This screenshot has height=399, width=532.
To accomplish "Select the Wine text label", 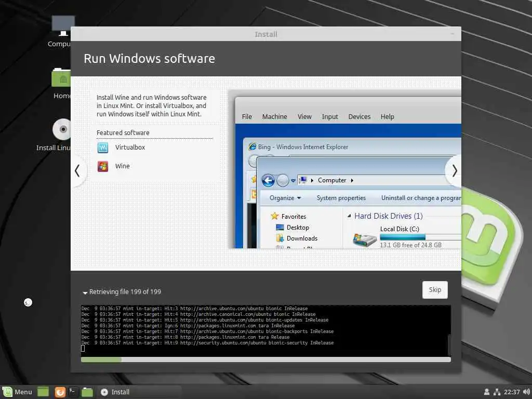I will 123,166.
